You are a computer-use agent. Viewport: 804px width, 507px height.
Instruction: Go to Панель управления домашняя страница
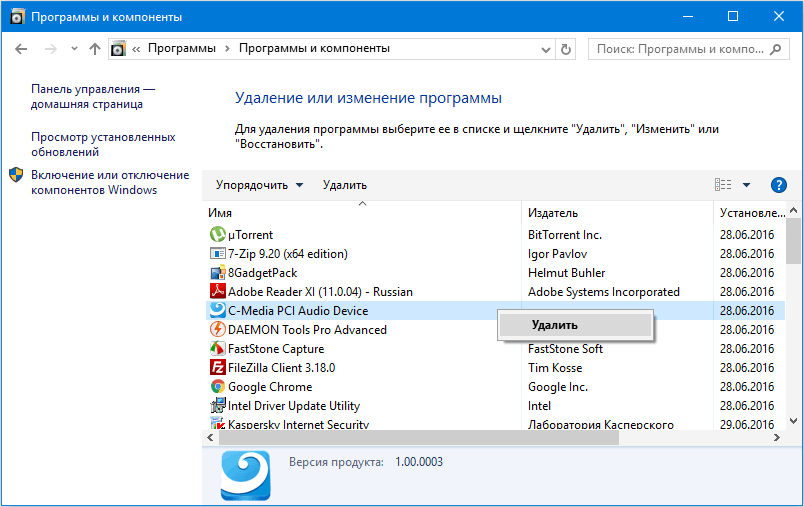[93, 96]
